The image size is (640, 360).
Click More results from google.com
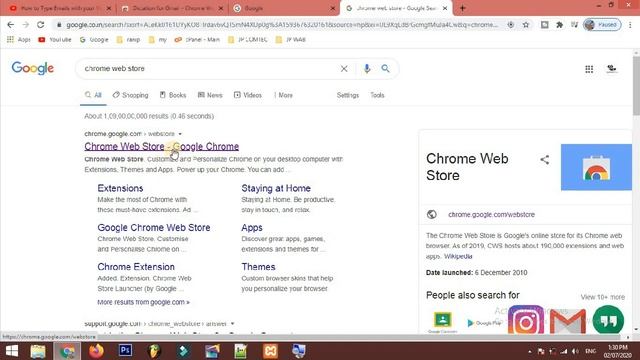tap(143, 302)
